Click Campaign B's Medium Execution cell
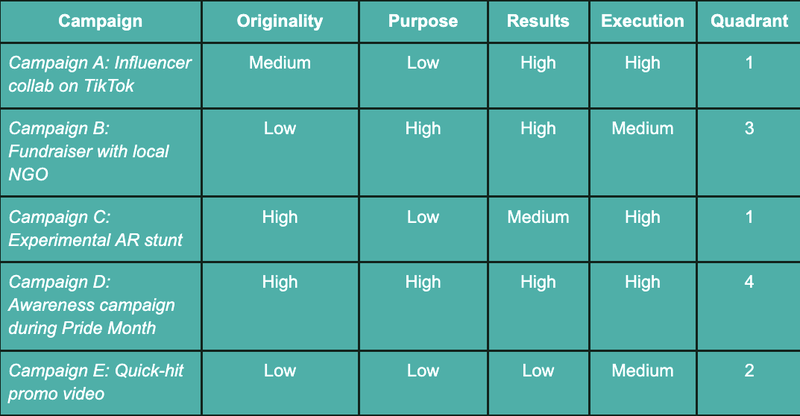Image resolution: width=800 pixels, height=416 pixels. click(x=645, y=129)
